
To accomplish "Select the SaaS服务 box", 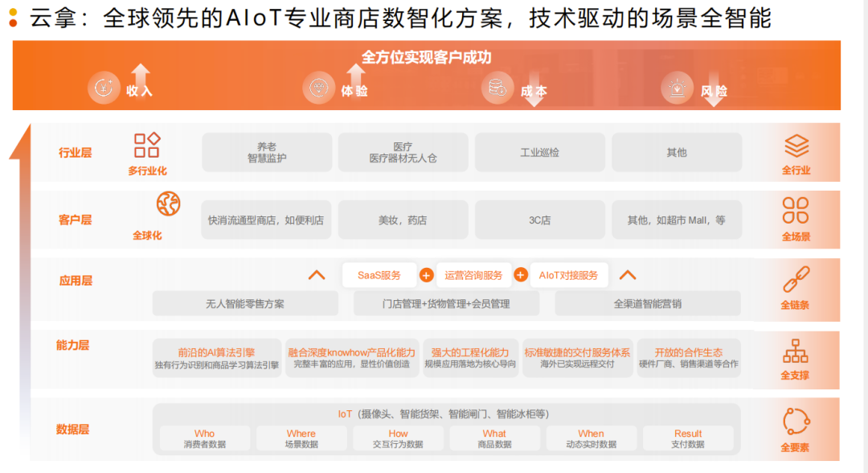I will click(x=379, y=275).
